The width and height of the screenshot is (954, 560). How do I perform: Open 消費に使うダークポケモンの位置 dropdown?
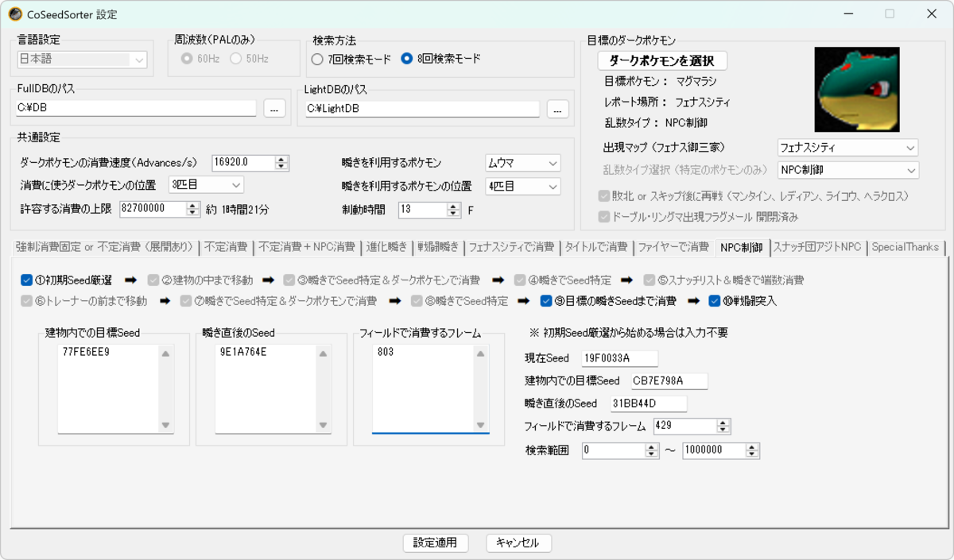(x=207, y=185)
